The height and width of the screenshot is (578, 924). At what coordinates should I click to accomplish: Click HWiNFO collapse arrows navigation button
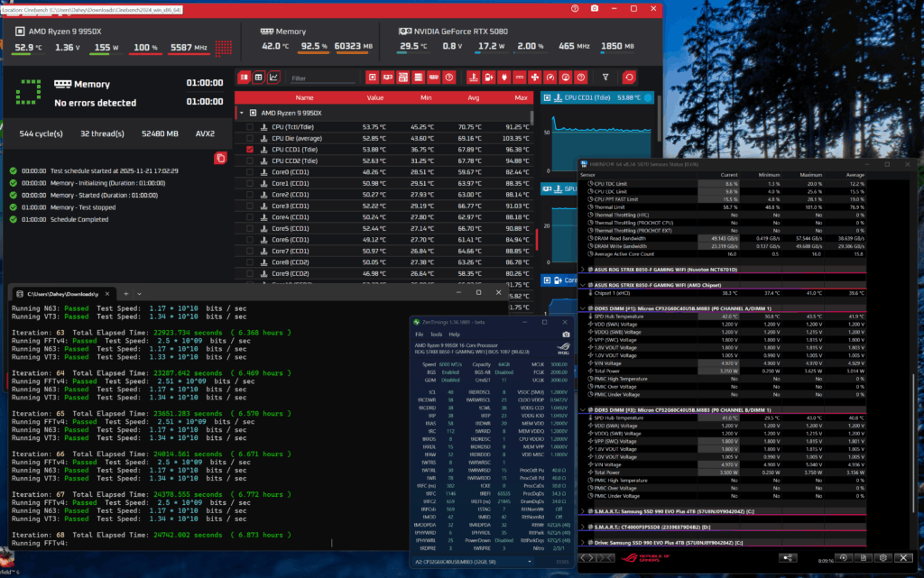point(607,558)
